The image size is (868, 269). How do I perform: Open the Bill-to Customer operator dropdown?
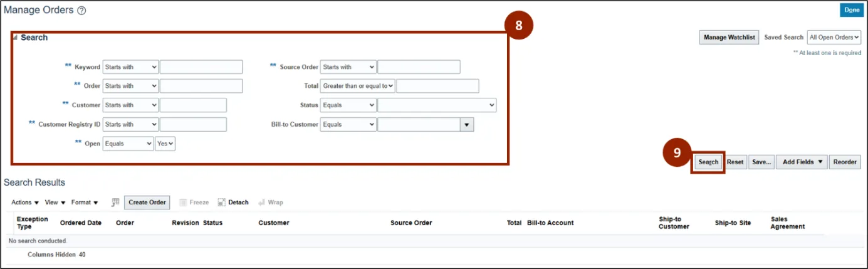(348, 124)
